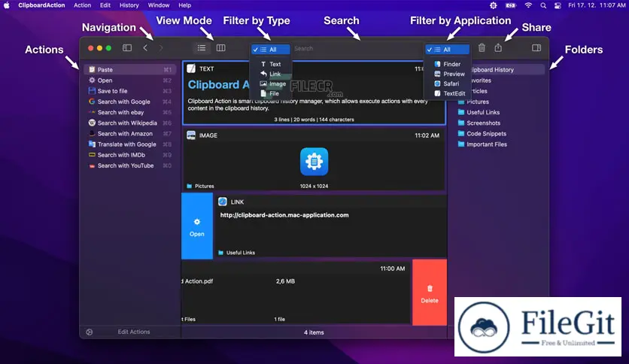
Task: Open the Filter by Type dropdown showing All
Action: click(270, 50)
